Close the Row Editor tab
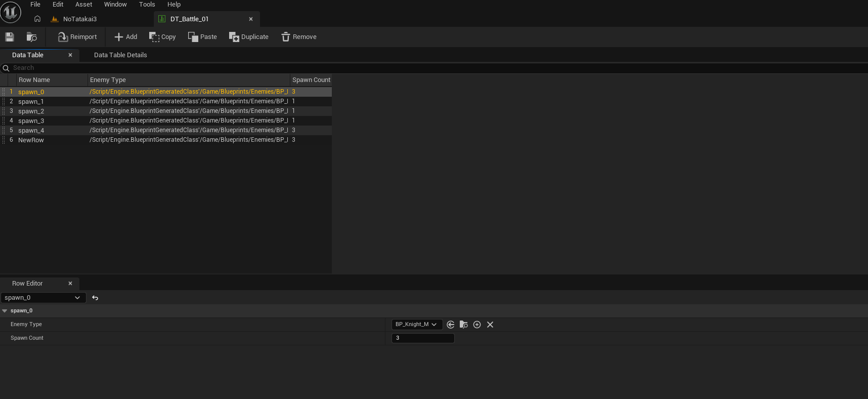Viewport: 868px width, 399px height. pos(70,284)
